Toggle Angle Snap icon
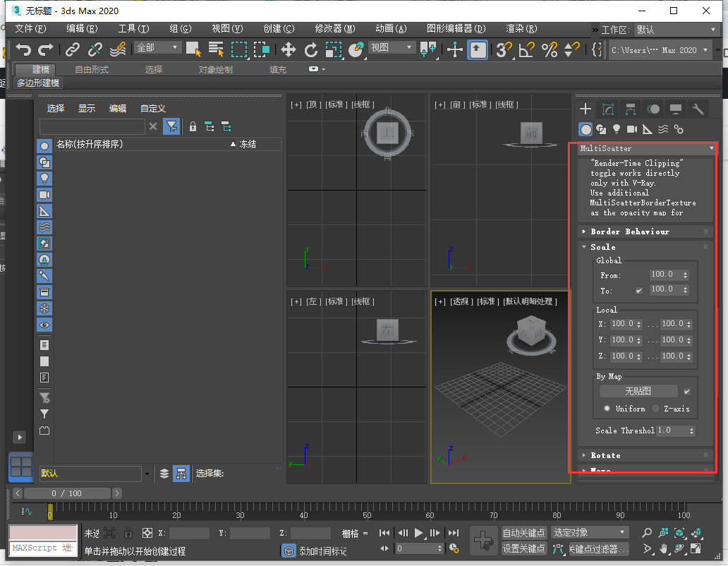 pyautogui.click(x=526, y=49)
